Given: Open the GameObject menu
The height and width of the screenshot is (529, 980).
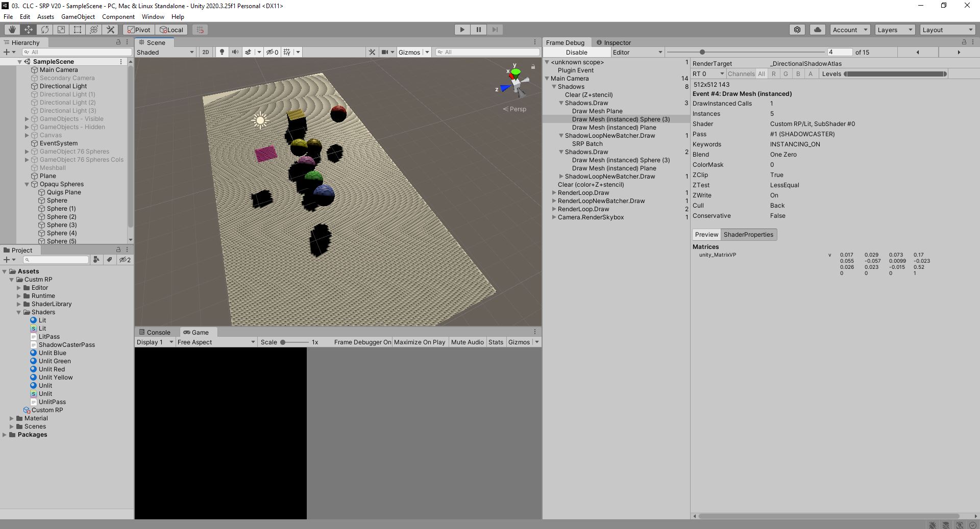Looking at the screenshot, I should pos(78,17).
